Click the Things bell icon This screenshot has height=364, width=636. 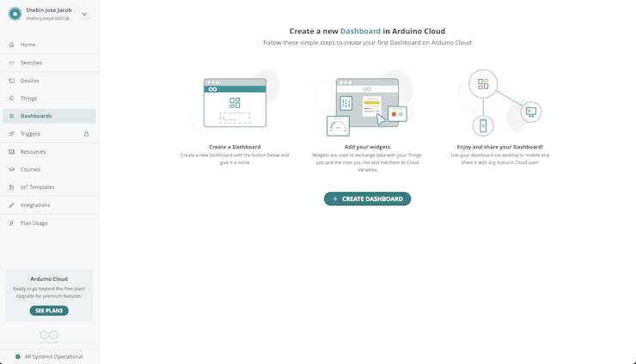11,98
